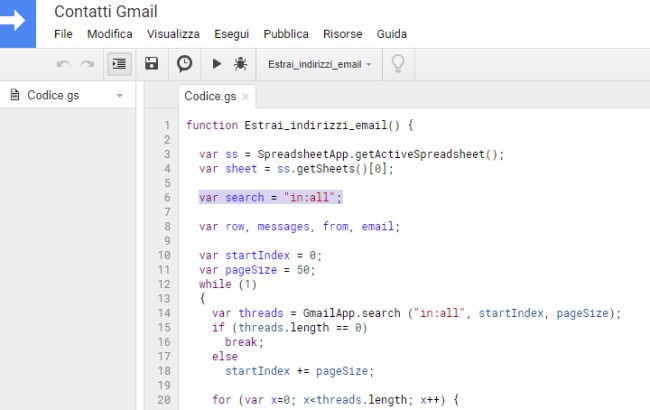Click the else keyword line
Image resolution: width=650 pixels, height=410 pixels.
click(x=225, y=357)
